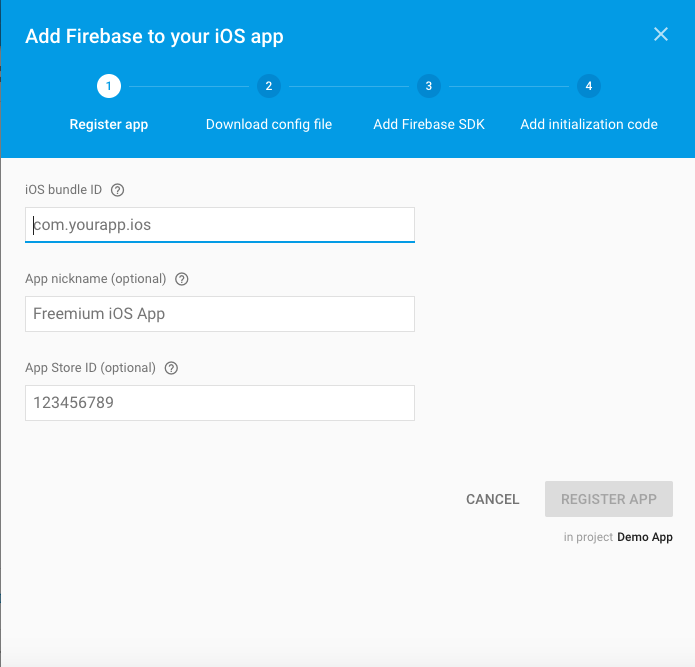Click the step 1 circle

[109, 86]
